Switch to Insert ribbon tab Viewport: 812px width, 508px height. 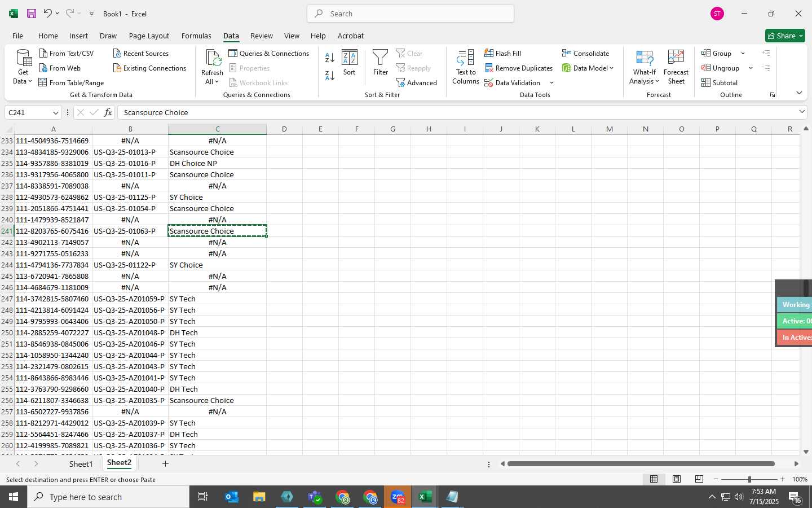coord(79,36)
